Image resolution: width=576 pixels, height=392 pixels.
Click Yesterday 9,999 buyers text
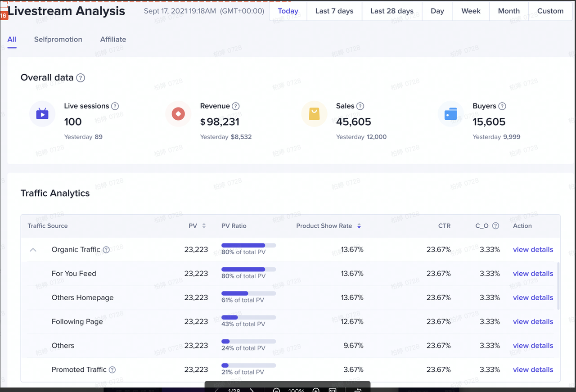point(496,137)
